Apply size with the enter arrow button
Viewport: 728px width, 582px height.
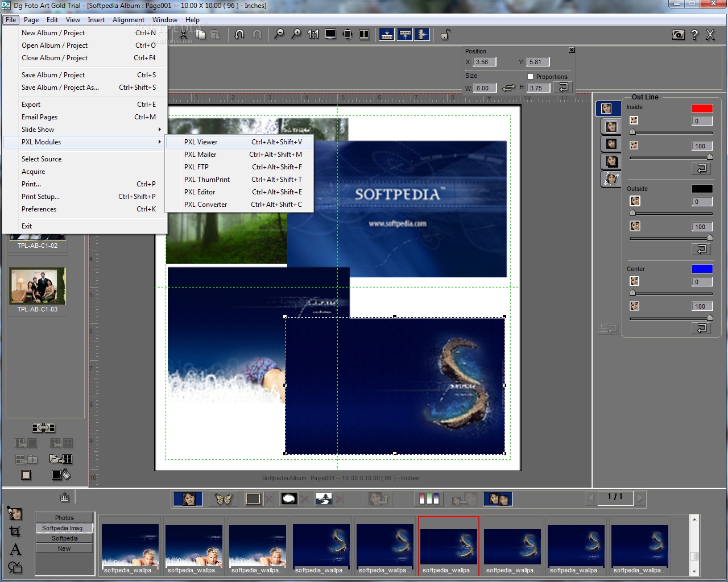point(563,87)
